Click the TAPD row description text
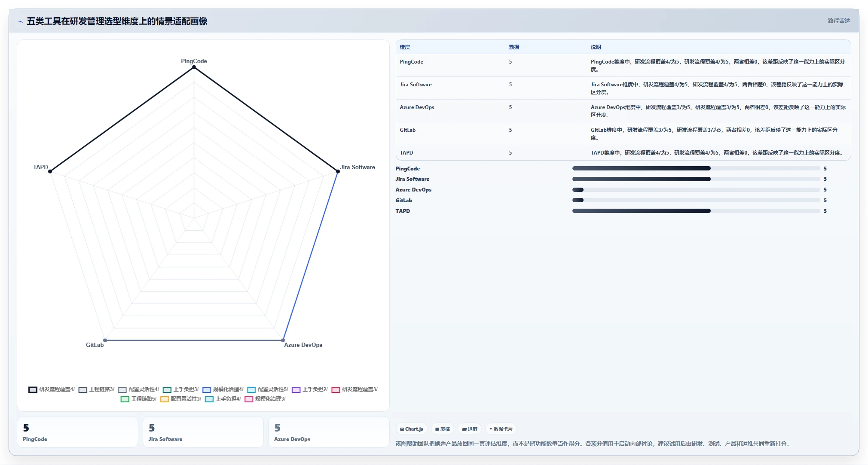Viewport: 868px width, 465px height. point(717,153)
